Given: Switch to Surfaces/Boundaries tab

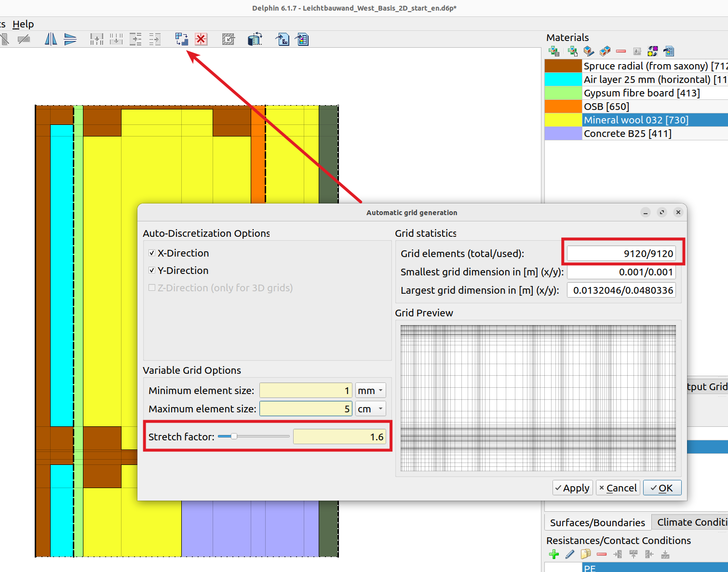Looking at the screenshot, I should click(x=597, y=522).
